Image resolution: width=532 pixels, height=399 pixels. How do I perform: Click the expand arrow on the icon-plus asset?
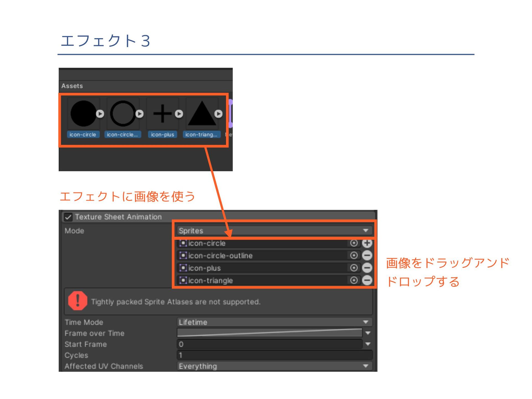(179, 114)
